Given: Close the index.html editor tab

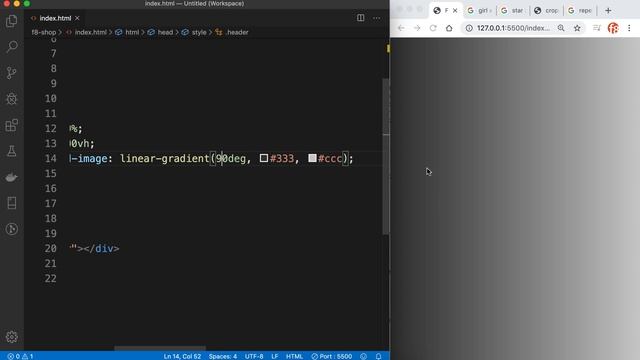Looking at the screenshot, I should (77, 18).
